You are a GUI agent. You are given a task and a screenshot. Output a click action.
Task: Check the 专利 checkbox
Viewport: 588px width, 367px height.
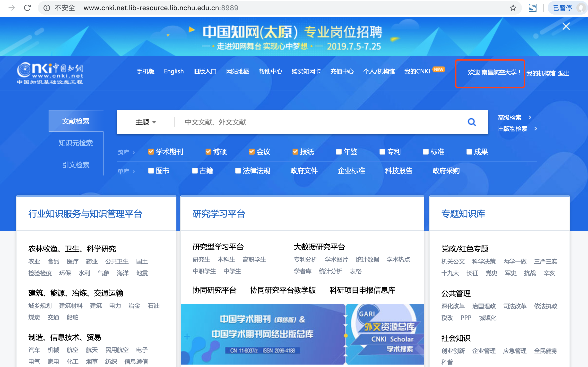click(x=382, y=152)
